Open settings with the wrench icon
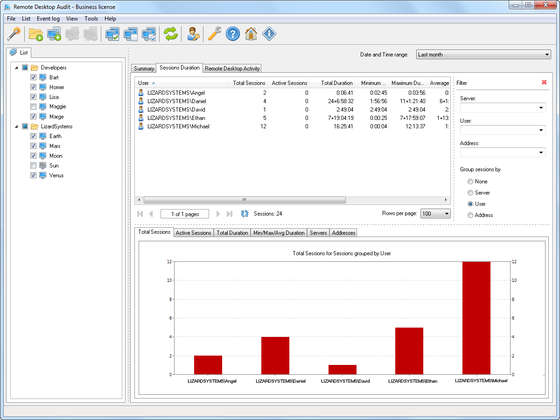 (x=215, y=34)
